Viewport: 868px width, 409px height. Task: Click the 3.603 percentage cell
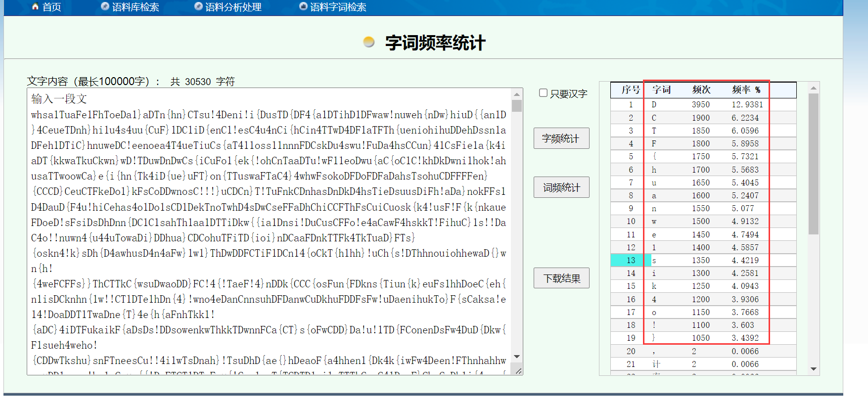(743, 325)
